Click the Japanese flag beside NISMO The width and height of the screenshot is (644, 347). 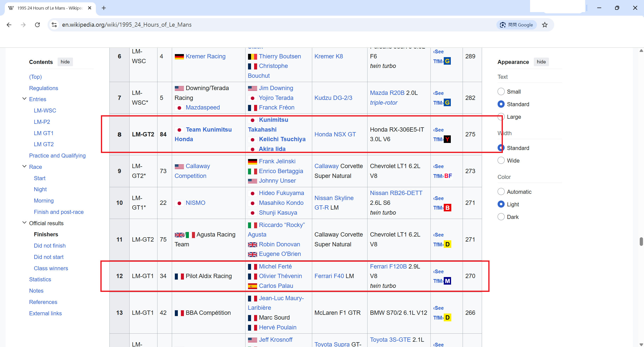point(179,203)
